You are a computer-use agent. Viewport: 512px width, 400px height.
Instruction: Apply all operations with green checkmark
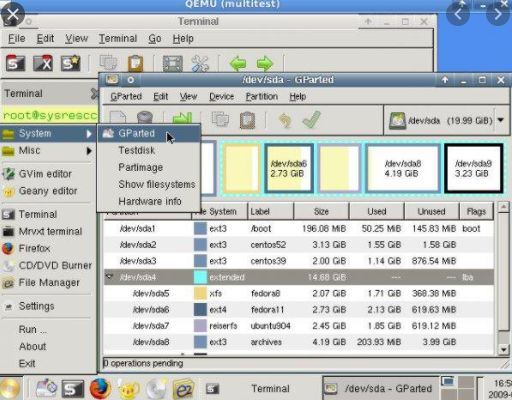pos(312,119)
